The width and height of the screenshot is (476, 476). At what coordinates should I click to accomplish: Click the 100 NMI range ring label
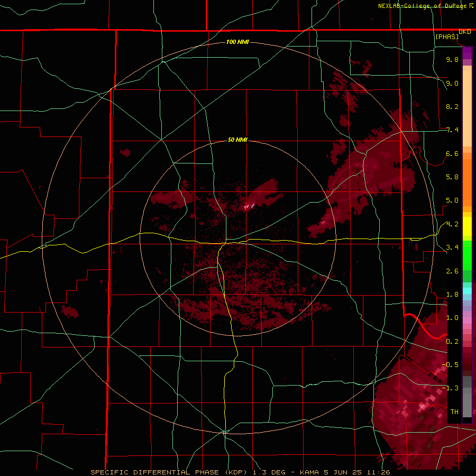point(237,42)
